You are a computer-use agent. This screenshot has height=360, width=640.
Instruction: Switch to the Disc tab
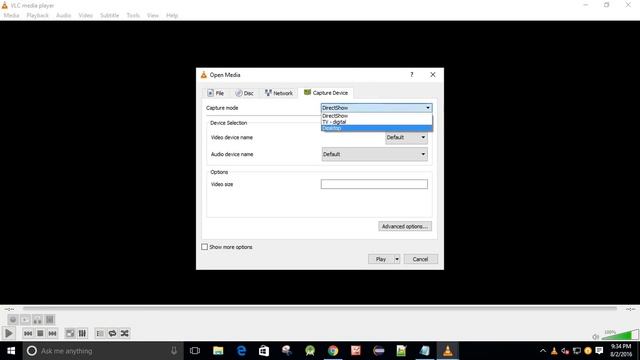tap(244, 93)
